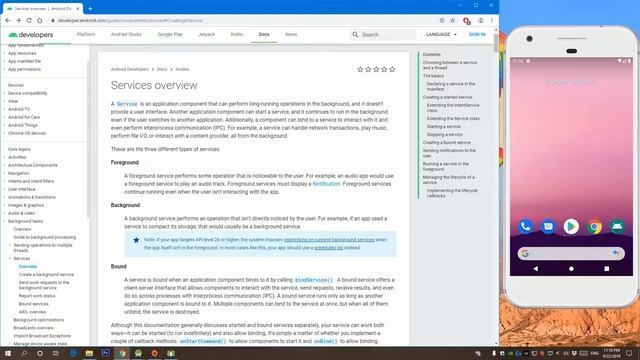Open the Chrome three-dot menu

pos(492,20)
